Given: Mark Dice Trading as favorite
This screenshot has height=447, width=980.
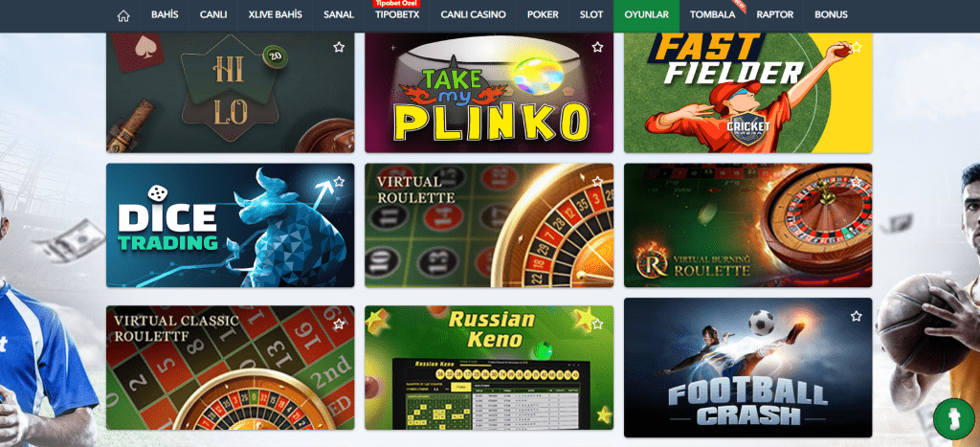Looking at the screenshot, I should [339, 181].
